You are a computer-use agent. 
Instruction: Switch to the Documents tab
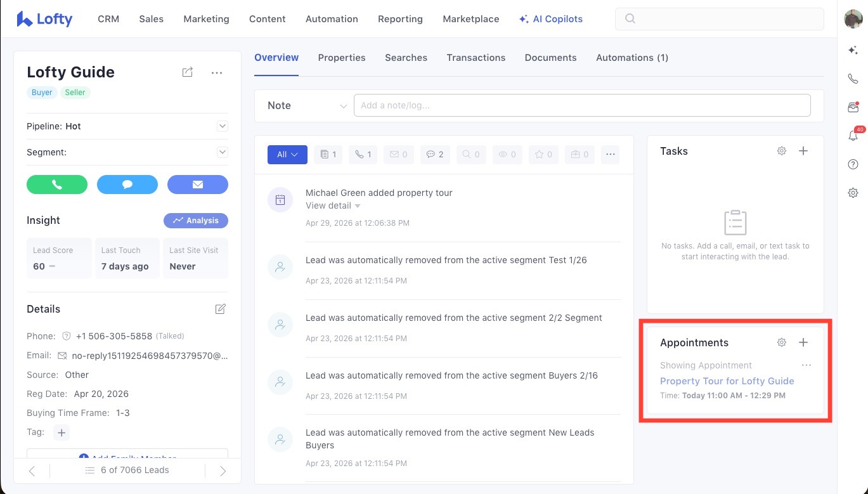[551, 58]
